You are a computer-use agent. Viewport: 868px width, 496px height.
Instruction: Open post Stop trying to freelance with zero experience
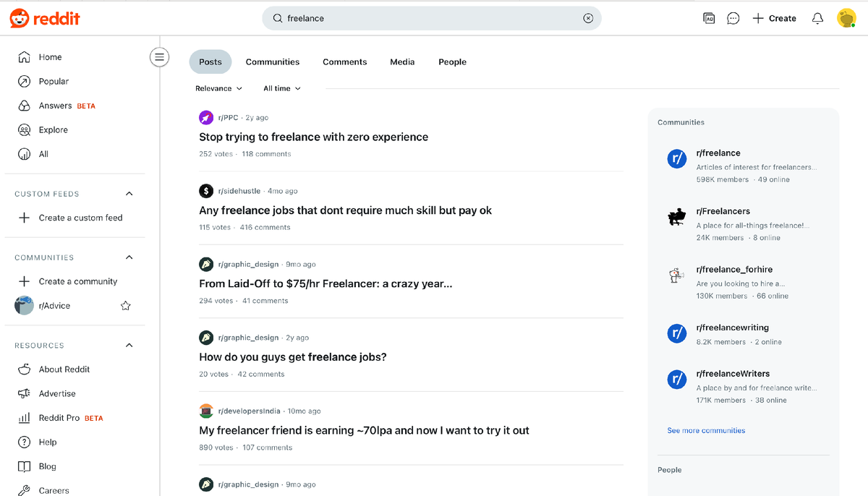(314, 137)
